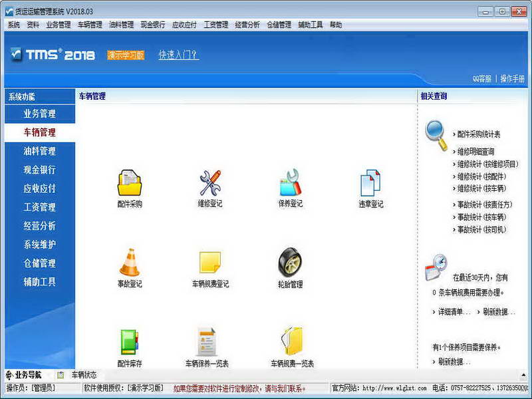Viewport: 532px width, 399px height.
Task: Open the 违章登记 document icon
Action: pos(370,184)
